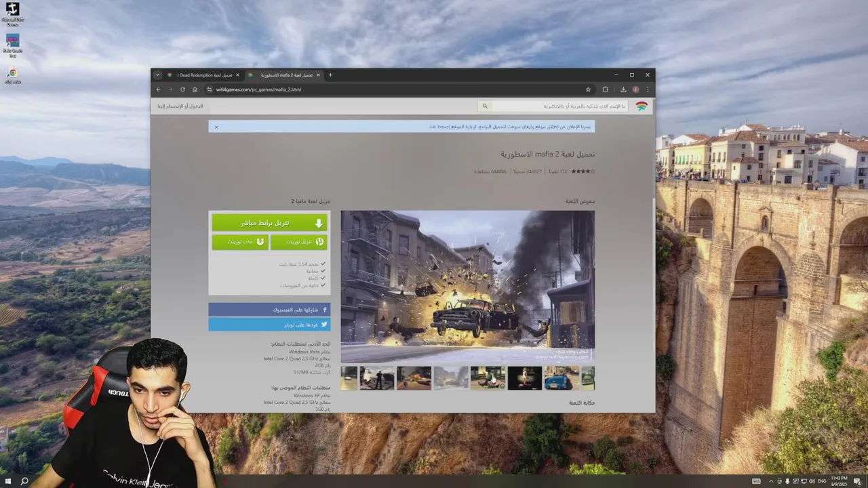Click the wifi4games site logo
The height and width of the screenshot is (488, 868).
tap(642, 106)
